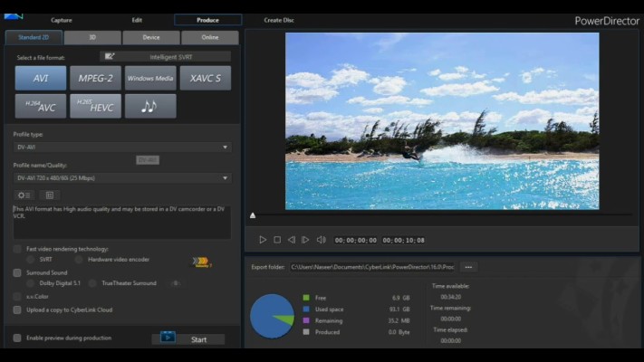Step to the next frame
The width and height of the screenshot is (644, 362).
click(305, 240)
